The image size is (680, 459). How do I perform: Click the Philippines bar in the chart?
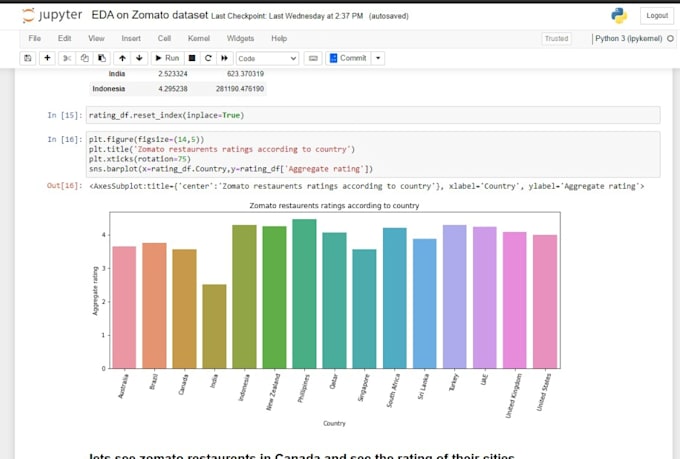pos(304,294)
